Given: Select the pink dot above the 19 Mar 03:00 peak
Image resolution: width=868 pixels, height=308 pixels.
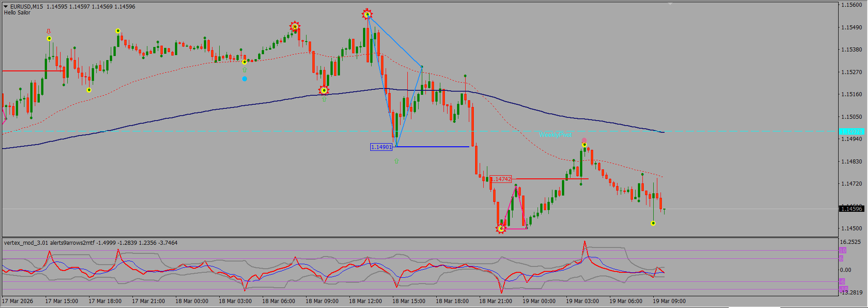Looking at the screenshot, I should click(584, 140).
